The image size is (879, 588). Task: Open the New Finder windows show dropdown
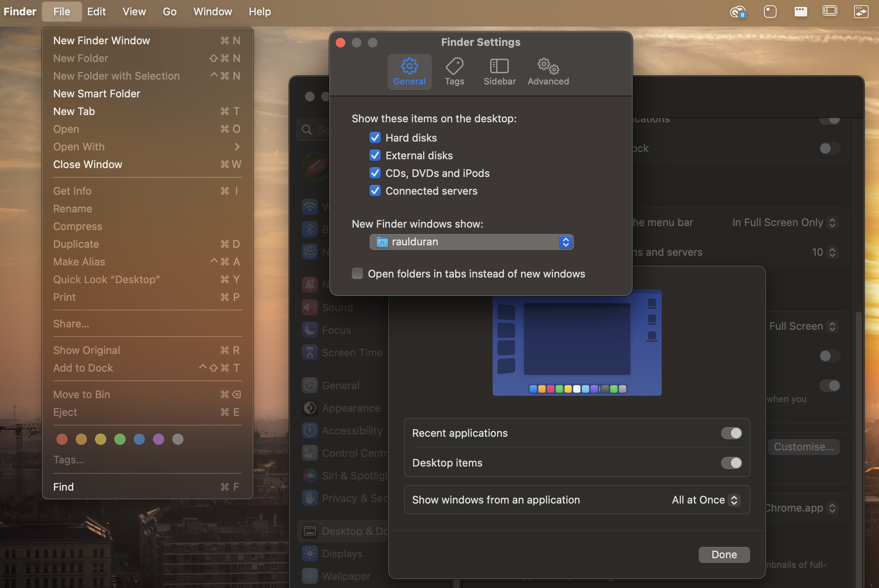(565, 242)
